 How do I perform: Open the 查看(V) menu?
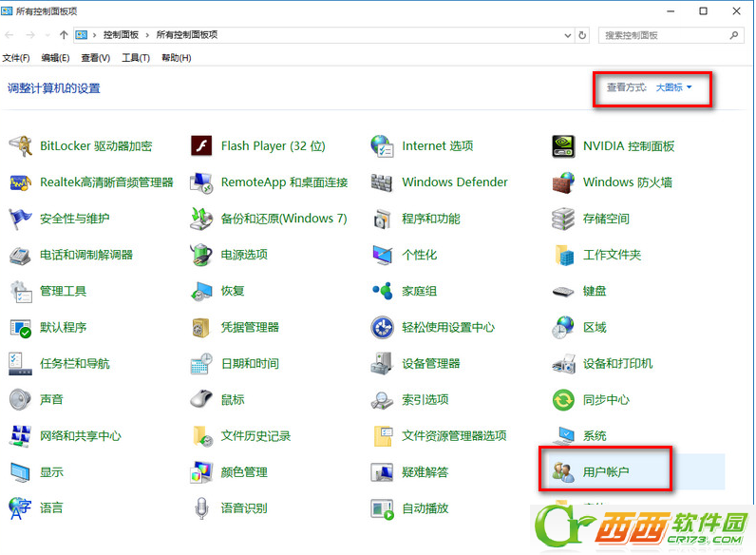(96, 58)
